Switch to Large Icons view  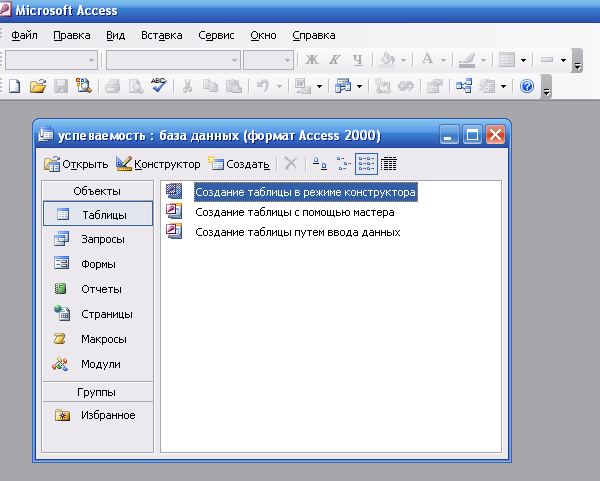[x=320, y=164]
